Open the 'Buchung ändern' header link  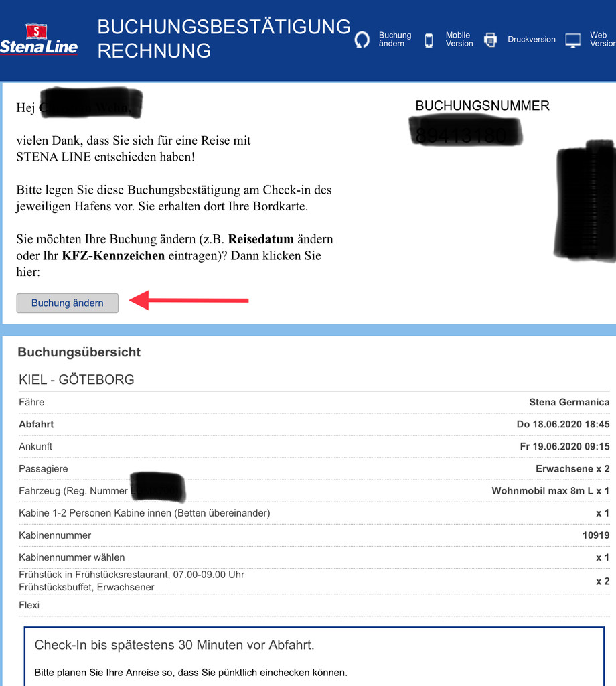coord(395,39)
